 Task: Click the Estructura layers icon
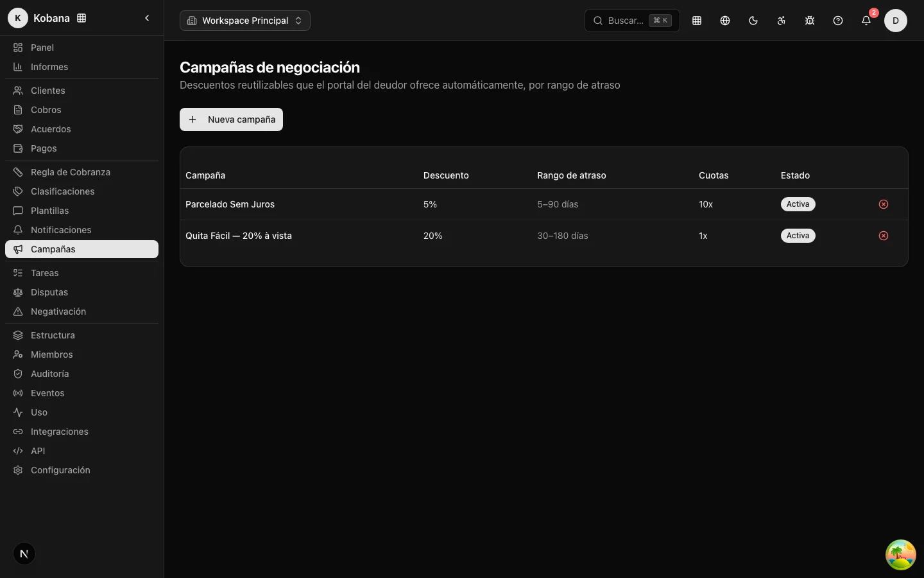[x=18, y=335]
